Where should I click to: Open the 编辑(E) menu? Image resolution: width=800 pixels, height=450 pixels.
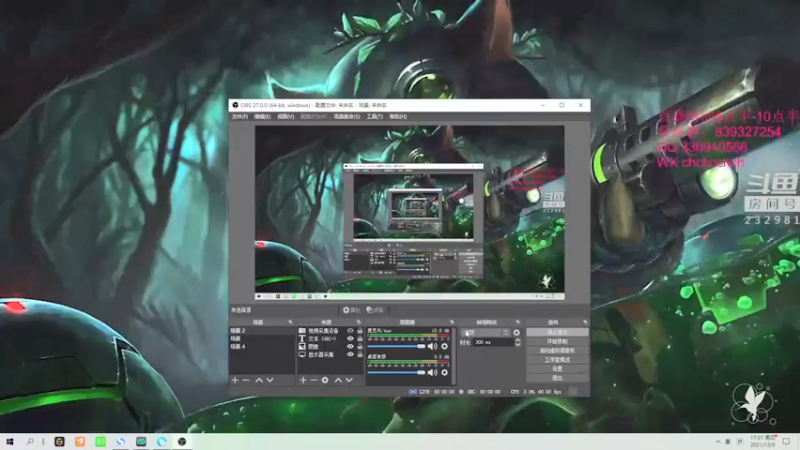[262, 117]
